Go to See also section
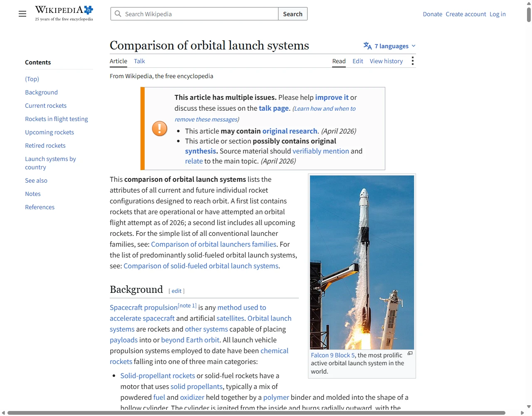The image size is (532, 416). pyautogui.click(x=36, y=181)
